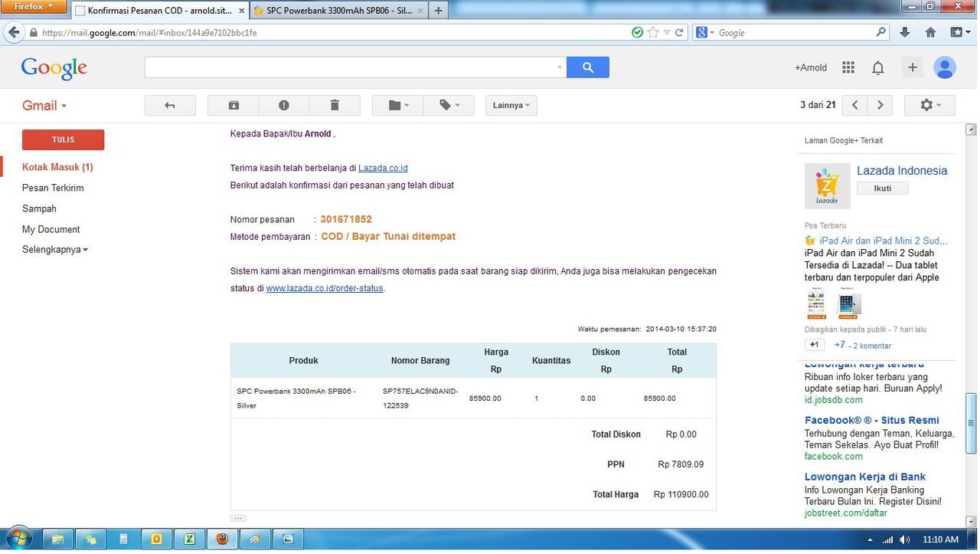Delete this email with trash icon
This screenshot has width=980, height=554.
coord(335,105)
